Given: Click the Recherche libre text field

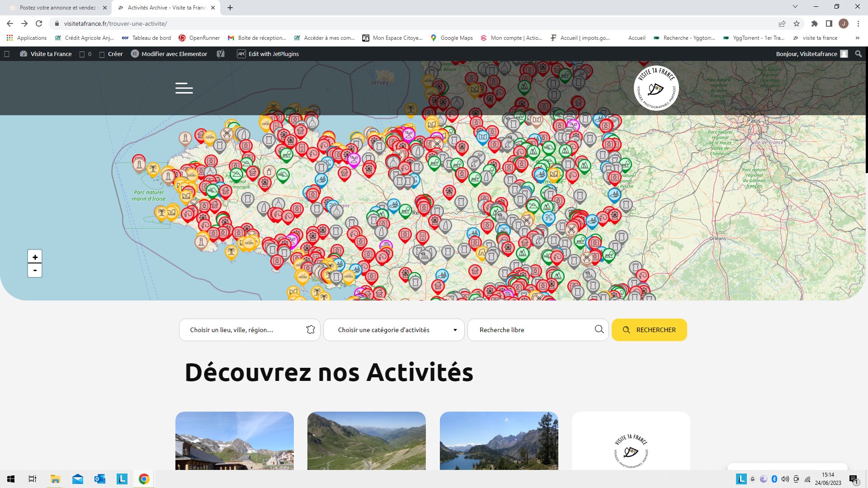Looking at the screenshot, I should tap(538, 330).
